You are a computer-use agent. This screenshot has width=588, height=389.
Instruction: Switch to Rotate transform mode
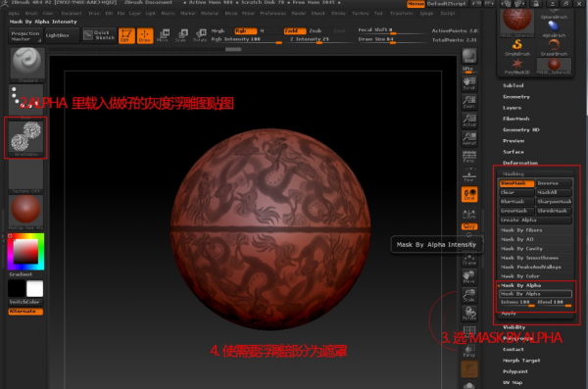pyautogui.click(x=200, y=35)
